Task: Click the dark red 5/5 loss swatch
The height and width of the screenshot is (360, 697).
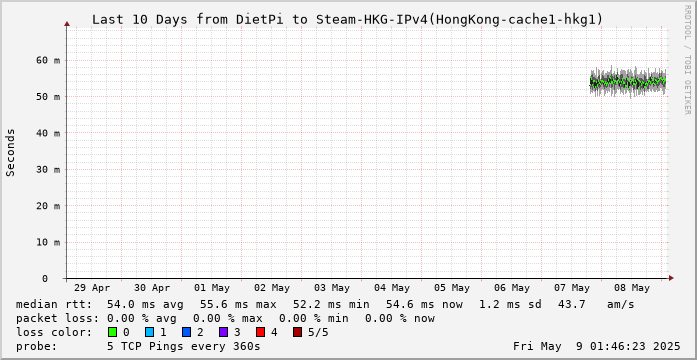Action: pyautogui.click(x=298, y=332)
